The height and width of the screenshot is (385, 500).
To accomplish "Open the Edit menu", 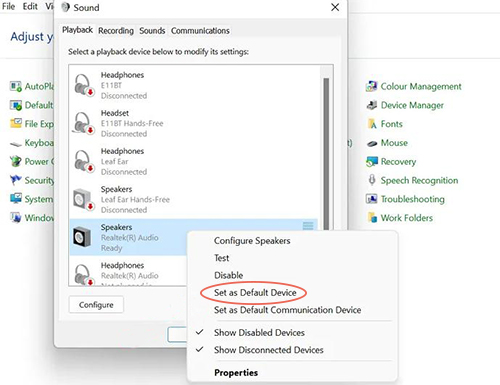I will 30,6.
